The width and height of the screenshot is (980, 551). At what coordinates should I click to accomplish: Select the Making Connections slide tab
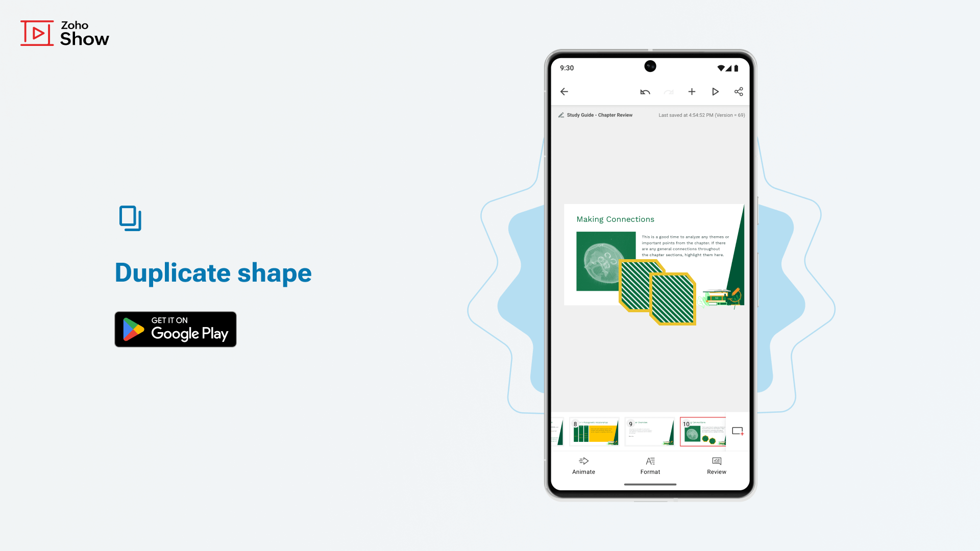point(703,431)
